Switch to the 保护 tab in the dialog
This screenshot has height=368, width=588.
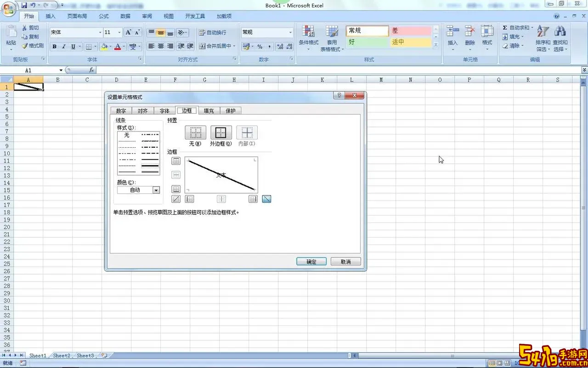coord(230,111)
